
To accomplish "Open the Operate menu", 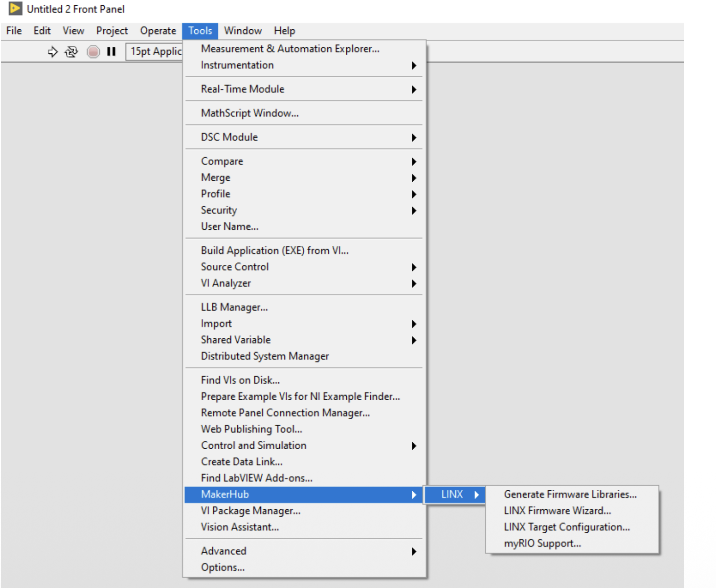I will [x=158, y=31].
